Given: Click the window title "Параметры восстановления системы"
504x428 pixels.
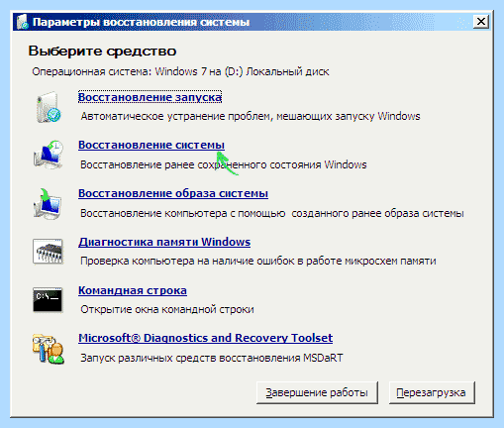Looking at the screenshot, I should (x=142, y=22).
